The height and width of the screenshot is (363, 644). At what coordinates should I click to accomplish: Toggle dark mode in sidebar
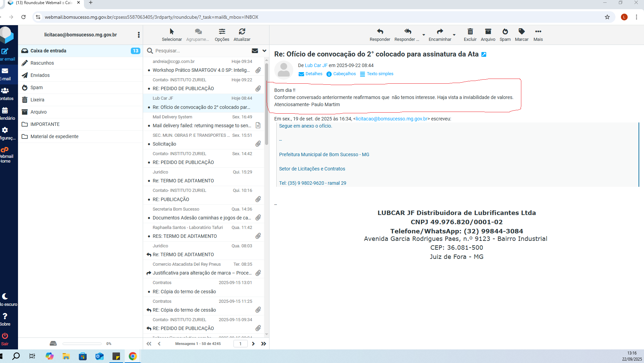[5, 297]
